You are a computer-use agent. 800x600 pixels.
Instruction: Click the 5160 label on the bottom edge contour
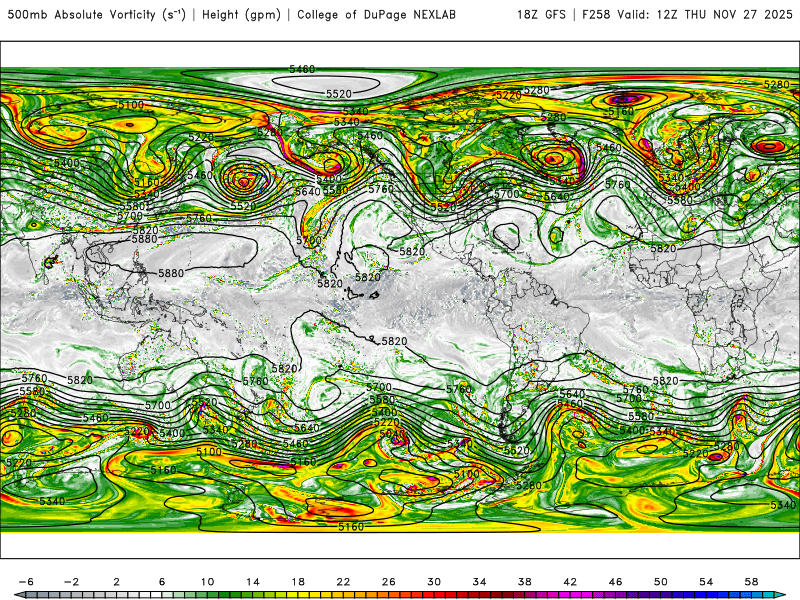pyautogui.click(x=351, y=527)
